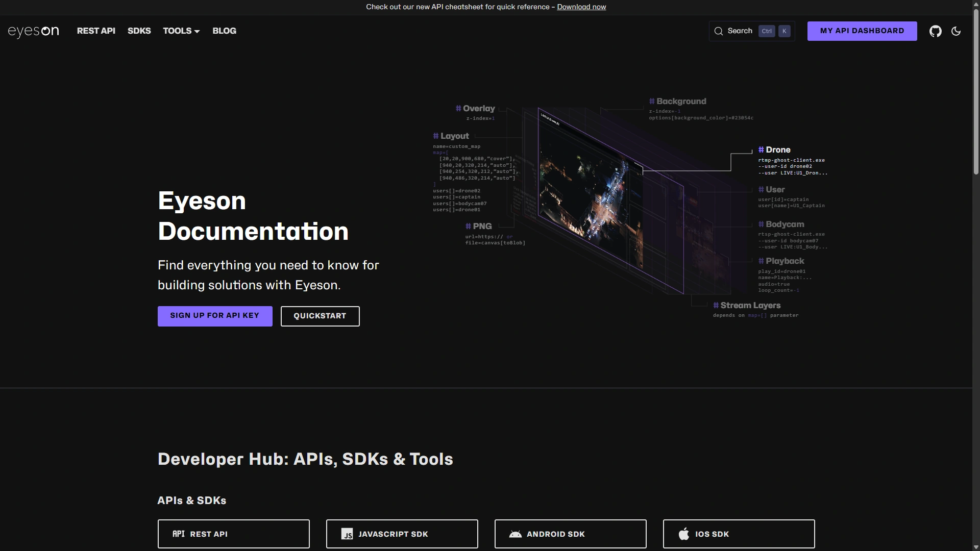The width and height of the screenshot is (980, 551).
Task: Click the JS icon in JavaScript SDK card
Action: point(347,534)
